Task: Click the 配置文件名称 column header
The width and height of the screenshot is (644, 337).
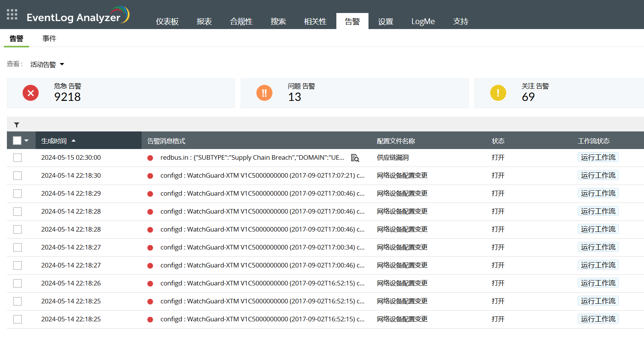Action: click(x=396, y=141)
